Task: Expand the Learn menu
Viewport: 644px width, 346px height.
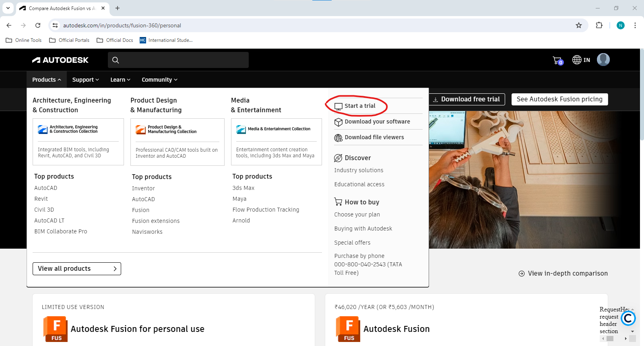Action: tap(120, 80)
